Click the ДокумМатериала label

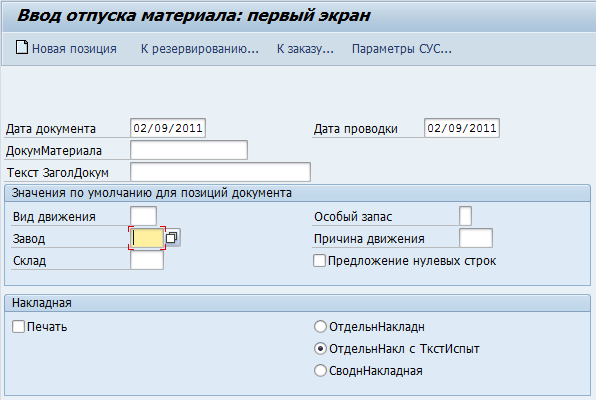click(x=54, y=151)
